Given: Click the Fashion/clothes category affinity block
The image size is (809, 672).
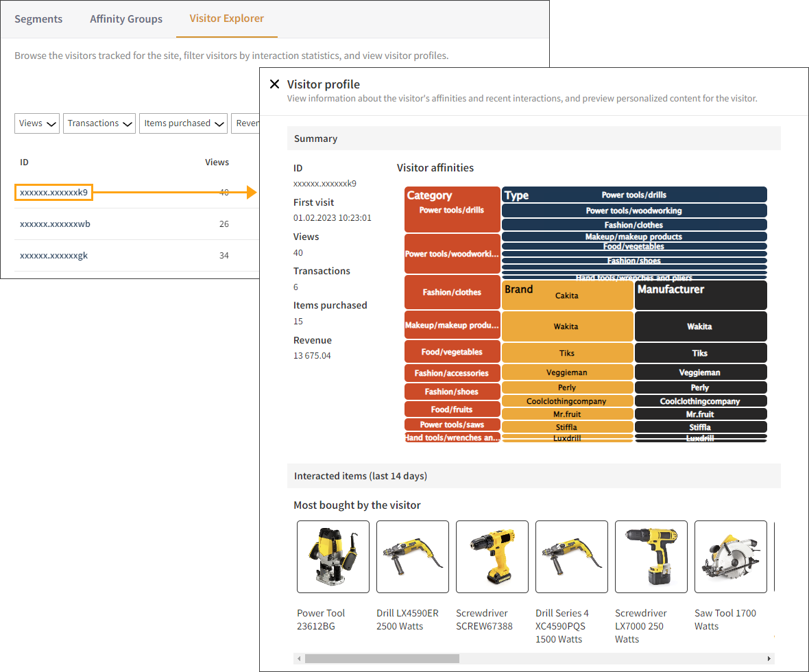Looking at the screenshot, I should coord(452,292).
